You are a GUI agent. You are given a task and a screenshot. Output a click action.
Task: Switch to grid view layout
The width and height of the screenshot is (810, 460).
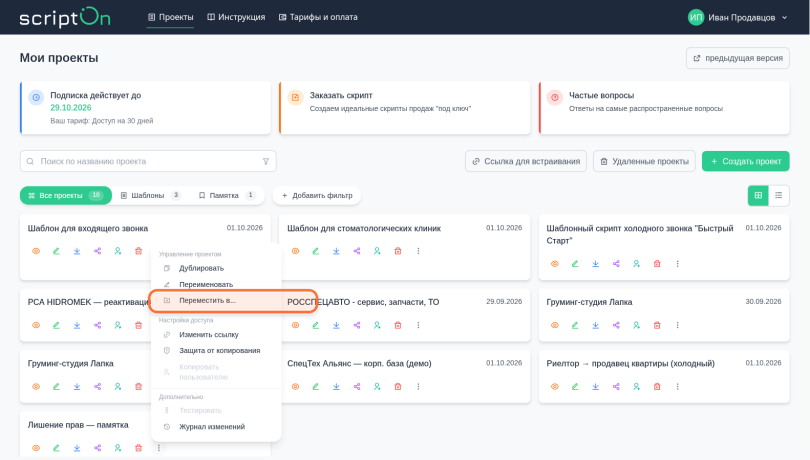coord(758,195)
